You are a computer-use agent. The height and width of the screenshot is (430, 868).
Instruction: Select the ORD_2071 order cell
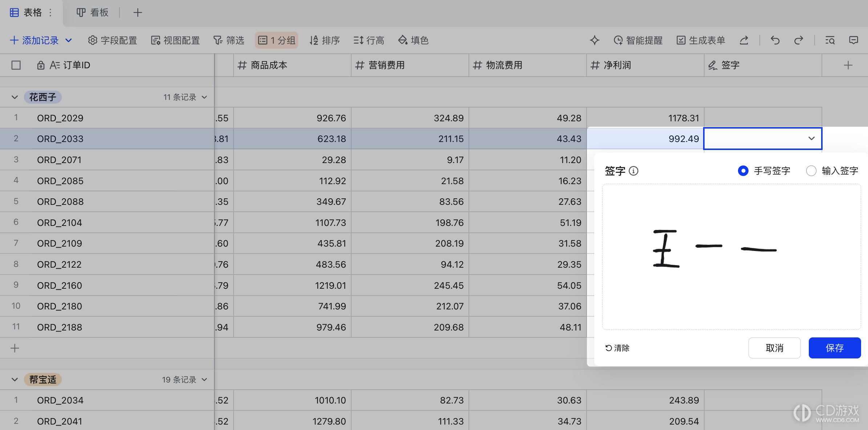(x=123, y=160)
